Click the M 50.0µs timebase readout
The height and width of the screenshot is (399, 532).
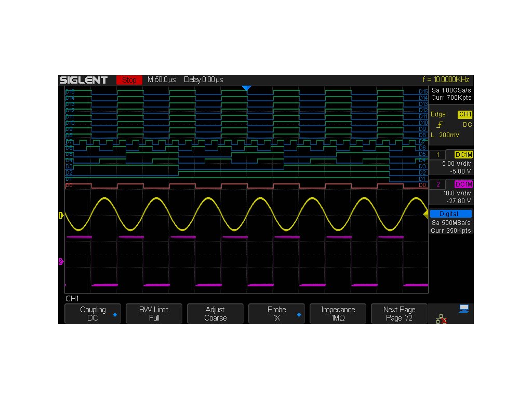pyautogui.click(x=162, y=79)
